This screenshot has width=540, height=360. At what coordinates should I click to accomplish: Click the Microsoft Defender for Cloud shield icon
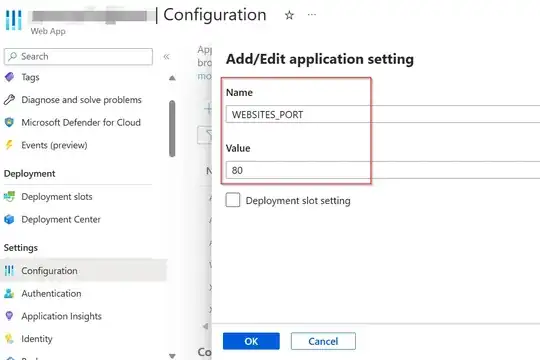click(10, 122)
